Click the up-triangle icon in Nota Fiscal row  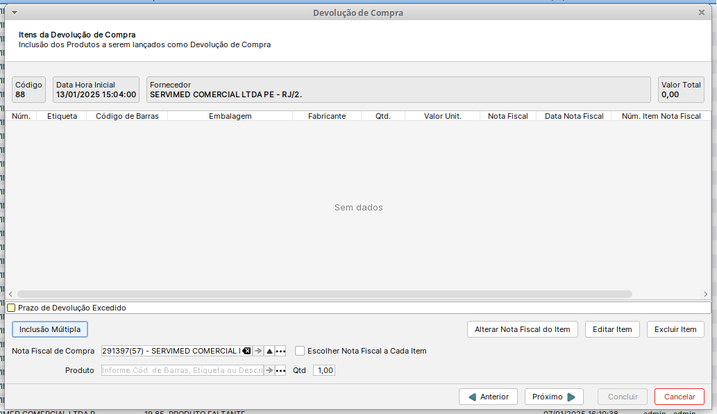[x=269, y=351]
